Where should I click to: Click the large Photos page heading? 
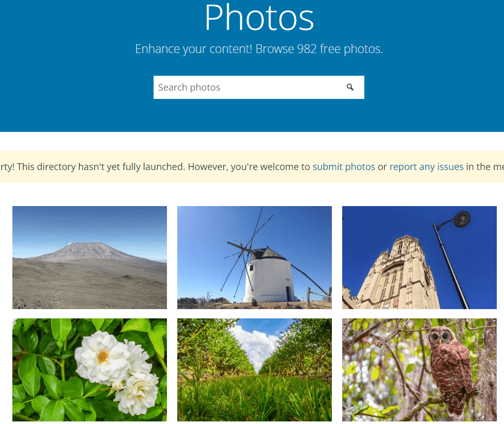click(x=259, y=18)
